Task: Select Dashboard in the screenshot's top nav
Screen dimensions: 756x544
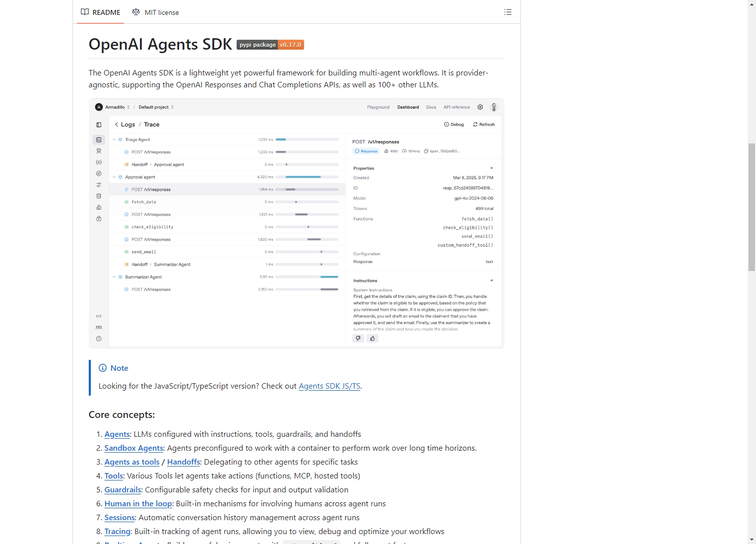Action: pos(408,107)
